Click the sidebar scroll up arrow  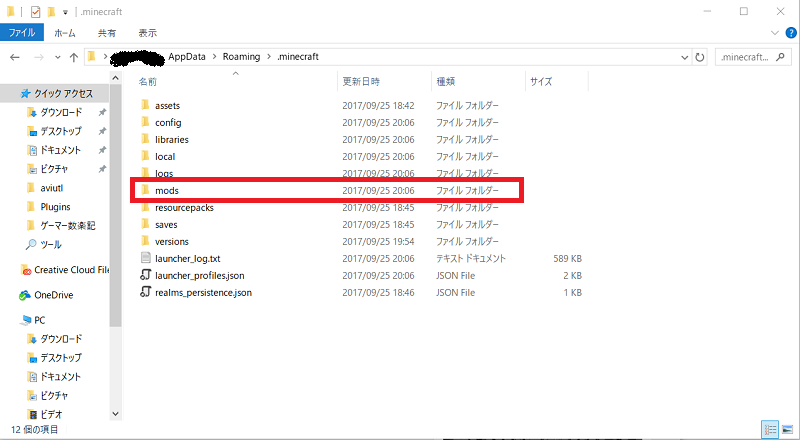[x=115, y=78]
